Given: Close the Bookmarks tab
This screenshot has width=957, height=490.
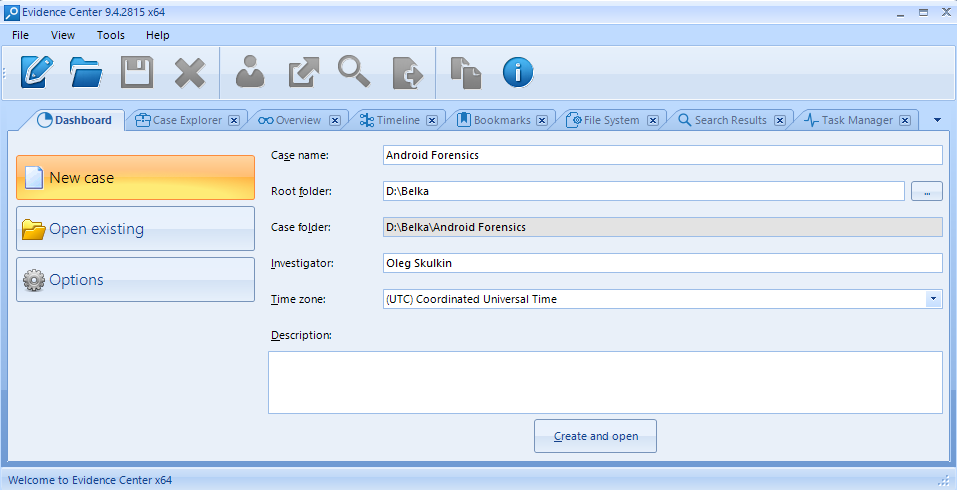Looking at the screenshot, I should (542, 120).
